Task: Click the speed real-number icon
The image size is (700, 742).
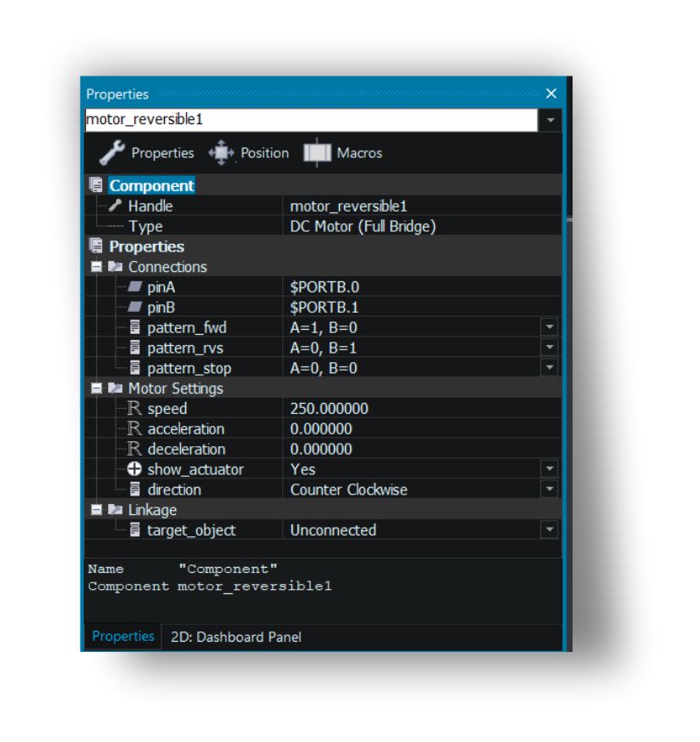Action: (134, 408)
